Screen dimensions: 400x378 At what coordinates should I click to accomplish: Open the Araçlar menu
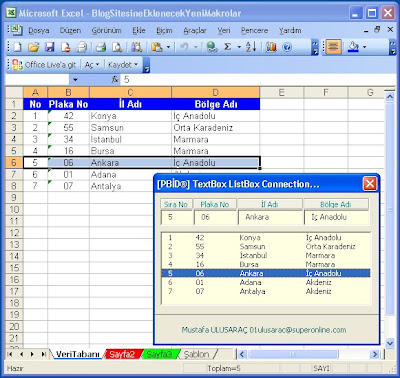tap(195, 31)
